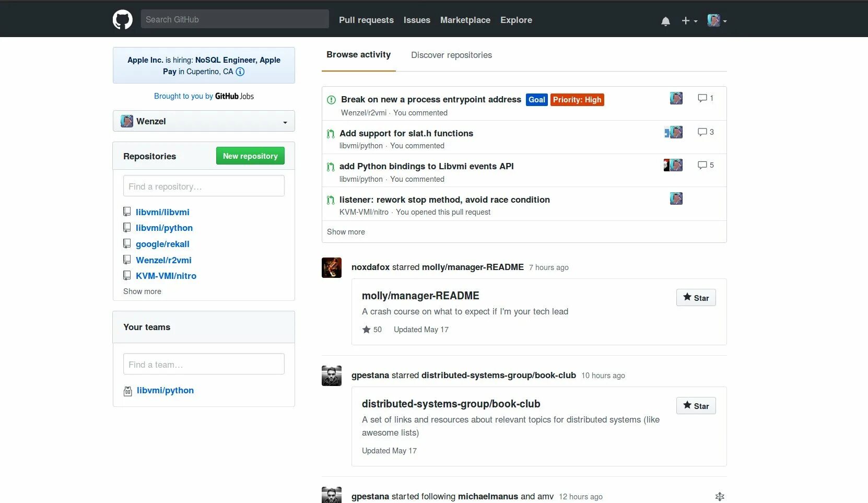Click the star count icon showing 50

point(367,330)
